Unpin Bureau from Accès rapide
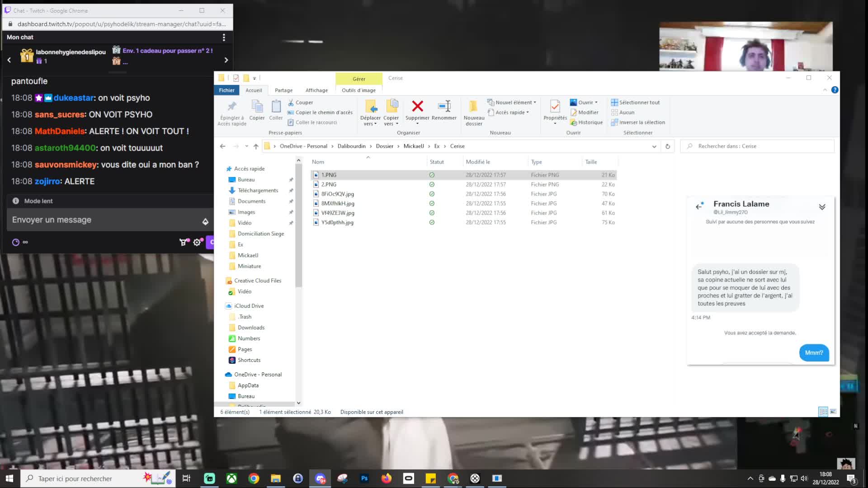 tap(291, 179)
